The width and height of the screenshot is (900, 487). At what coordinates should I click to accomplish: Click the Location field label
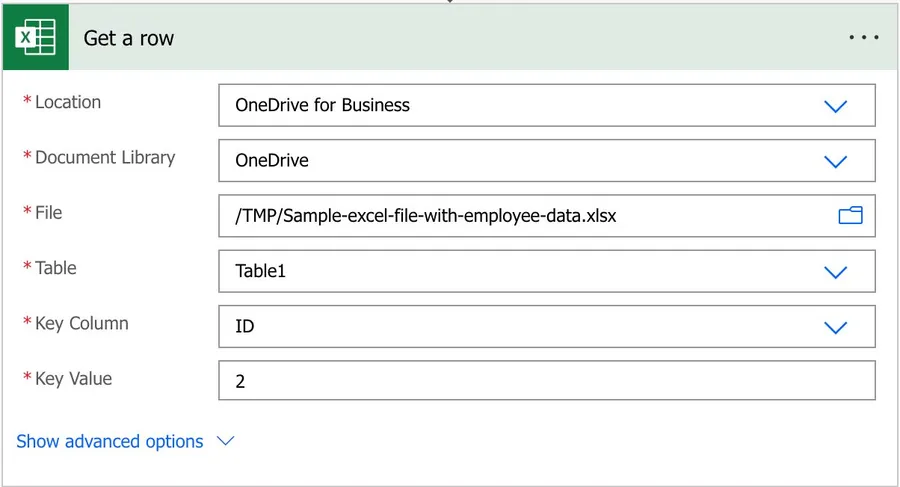click(x=67, y=102)
